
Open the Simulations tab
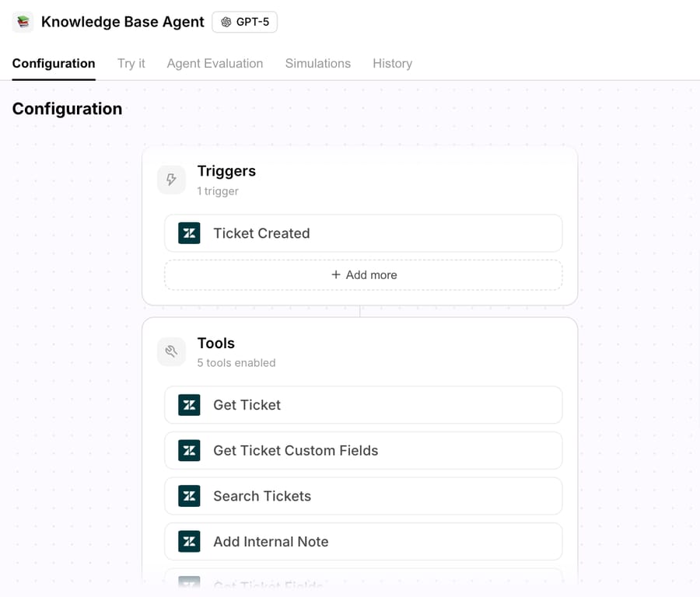[x=318, y=64]
